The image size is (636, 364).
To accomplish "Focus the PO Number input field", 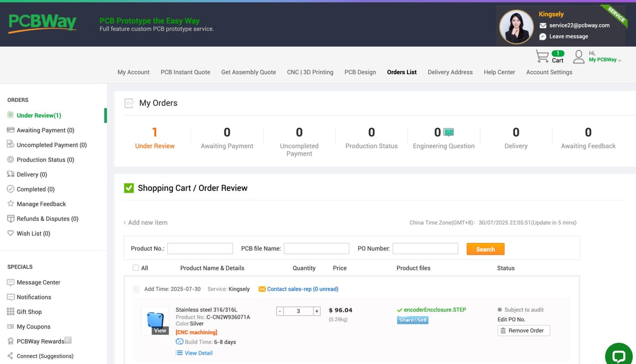I will (x=426, y=248).
